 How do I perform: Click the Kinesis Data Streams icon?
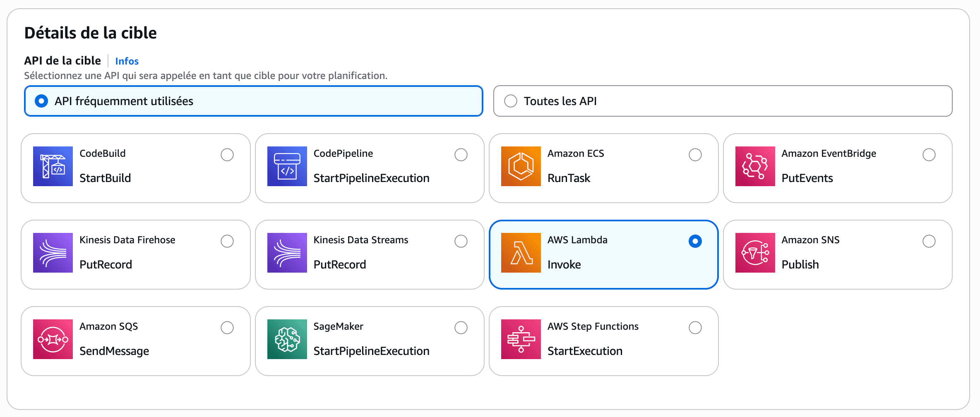287,253
